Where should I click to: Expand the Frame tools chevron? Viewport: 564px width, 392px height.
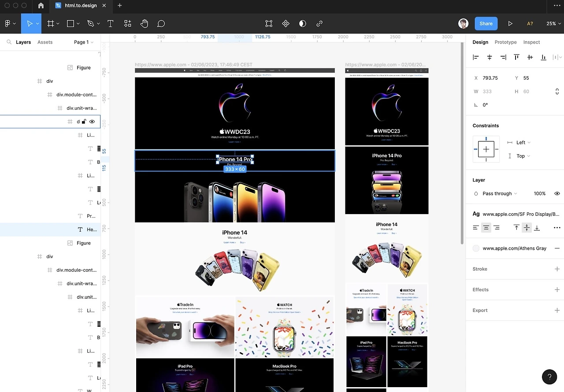(58, 24)
